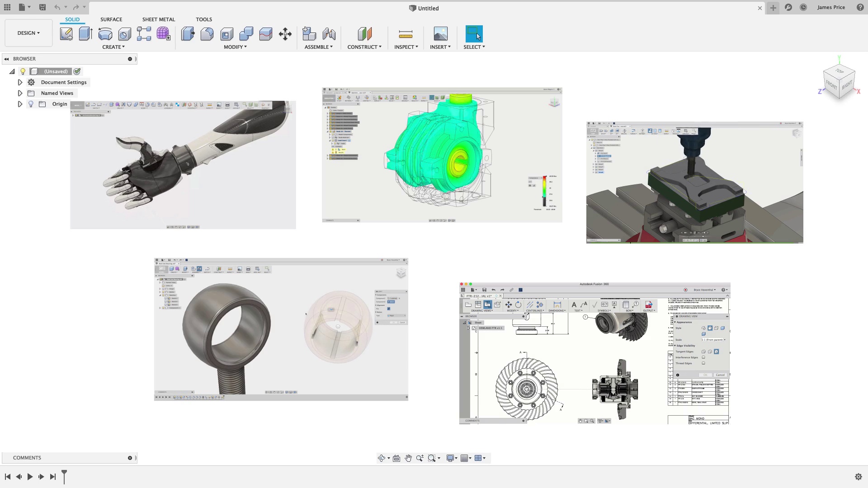868x488 pixels.
Task: Click the Joint tool icon
Action: tap(329, 34)
